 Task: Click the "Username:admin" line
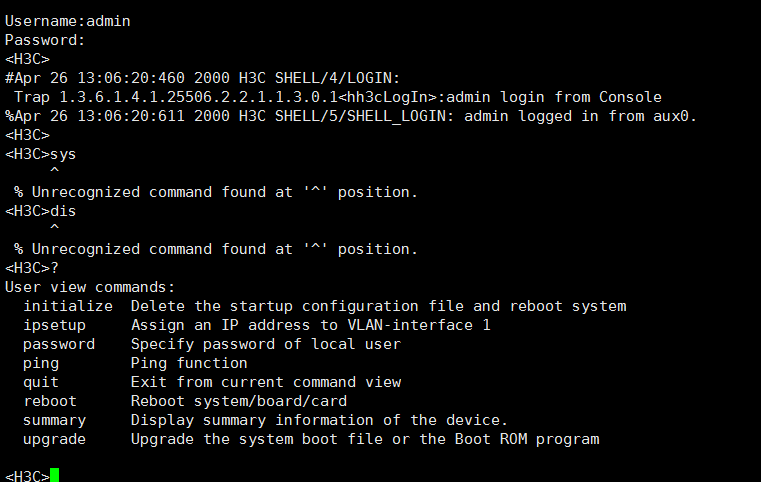(68, 21)
